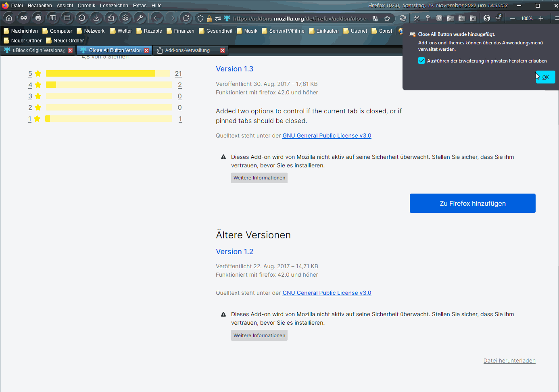Click the 21 five-star reviews count
The image size is (559, 392).
pyautogui.click(x=178, y=73)
